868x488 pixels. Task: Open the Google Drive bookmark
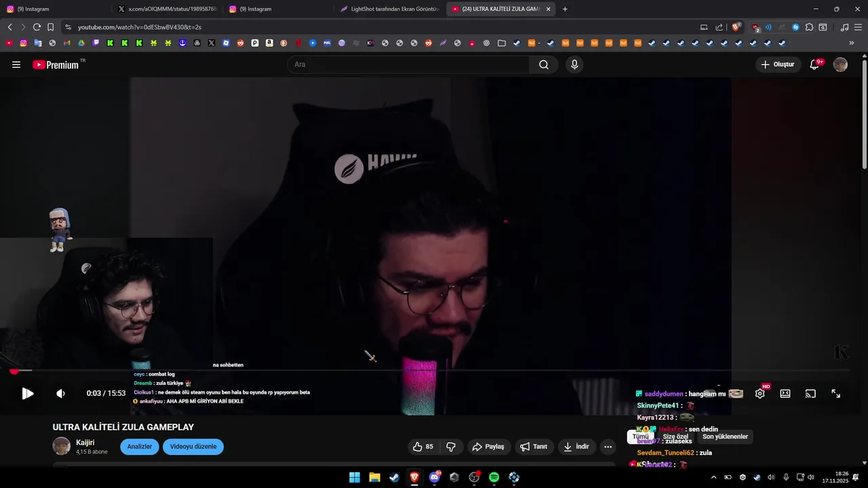tap(81, 43)
